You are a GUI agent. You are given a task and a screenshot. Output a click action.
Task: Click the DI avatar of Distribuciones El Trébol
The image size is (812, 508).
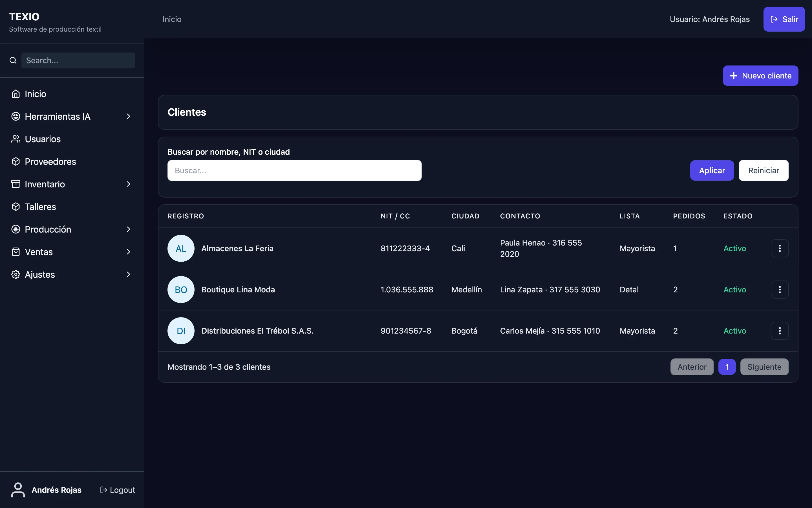(x=181, y=330)
